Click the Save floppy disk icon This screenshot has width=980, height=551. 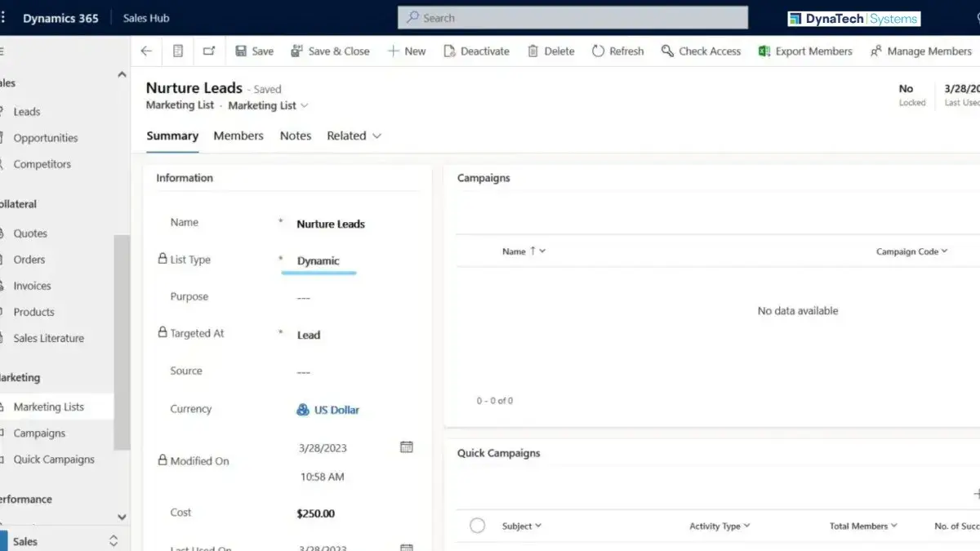[241, 51]
